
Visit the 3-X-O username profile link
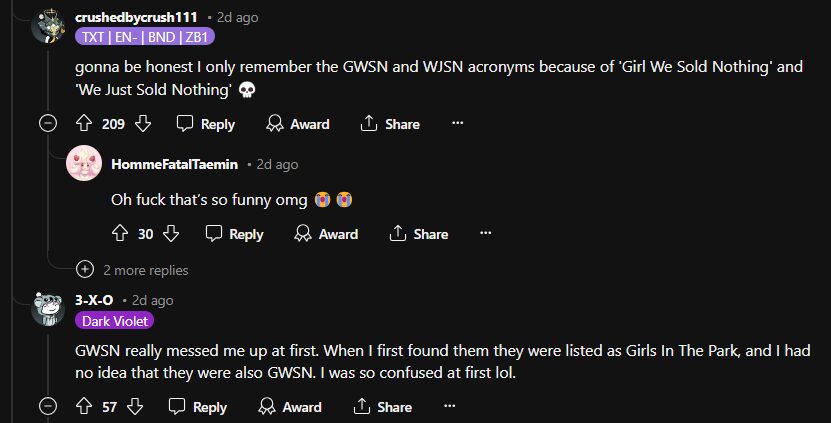coord(94,300)
